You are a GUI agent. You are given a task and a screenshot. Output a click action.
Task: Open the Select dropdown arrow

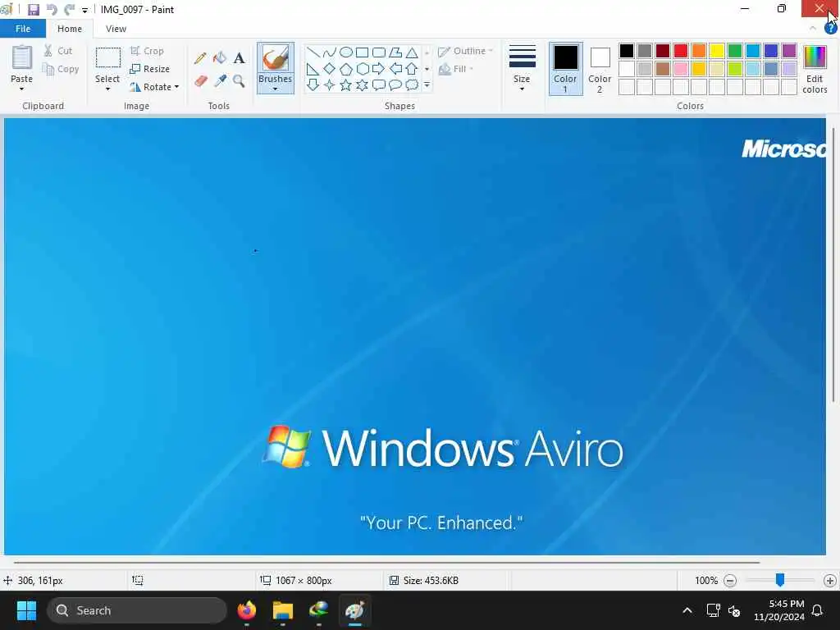tap(107, 89)
